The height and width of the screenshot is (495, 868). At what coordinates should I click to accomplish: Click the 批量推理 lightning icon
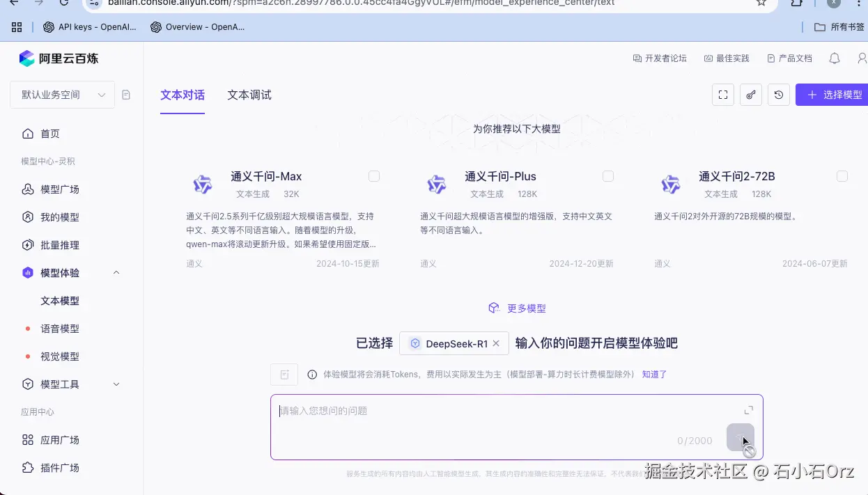(x=28, y=245)
